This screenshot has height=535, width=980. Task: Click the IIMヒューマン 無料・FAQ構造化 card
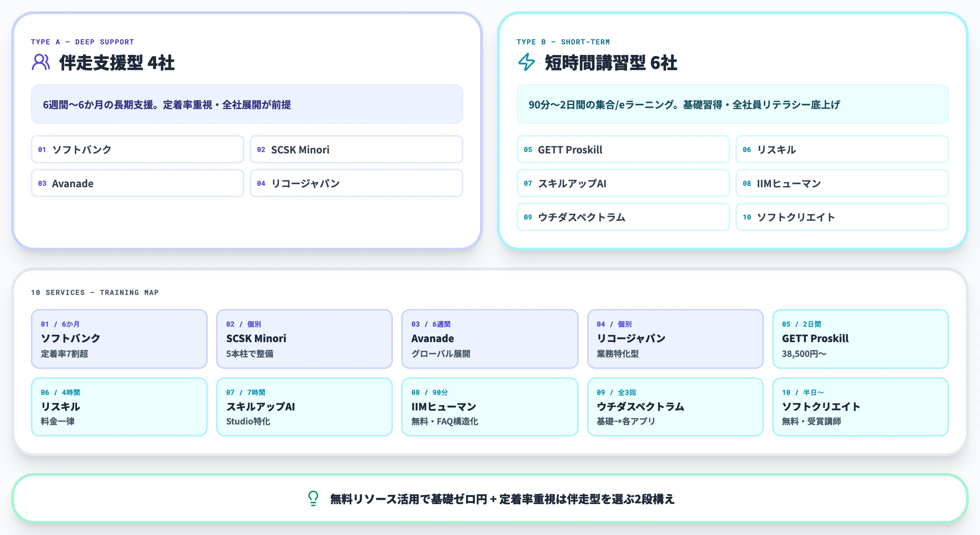(x=490, y=407)
